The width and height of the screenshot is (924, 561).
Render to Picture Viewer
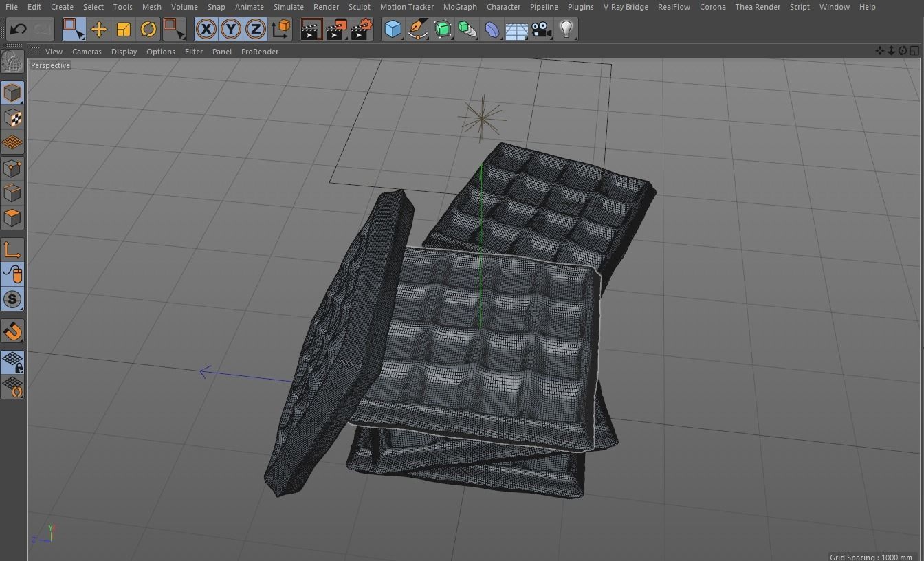point(335,29)
